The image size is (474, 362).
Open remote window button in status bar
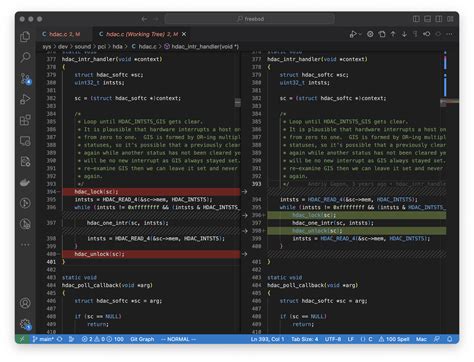[x=22, y=339]
